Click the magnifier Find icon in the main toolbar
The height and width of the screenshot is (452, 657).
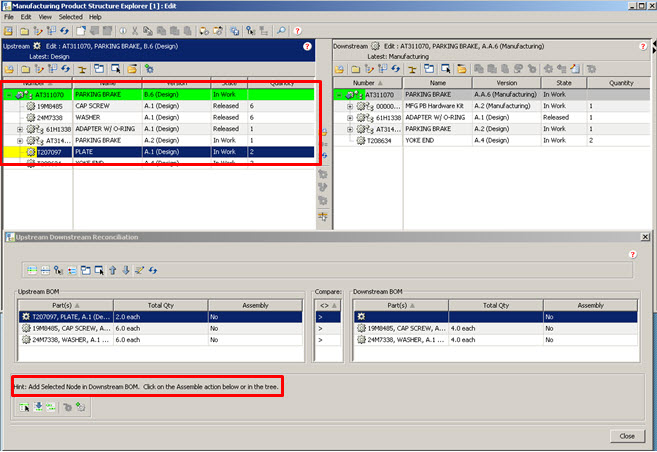[281, 31]
